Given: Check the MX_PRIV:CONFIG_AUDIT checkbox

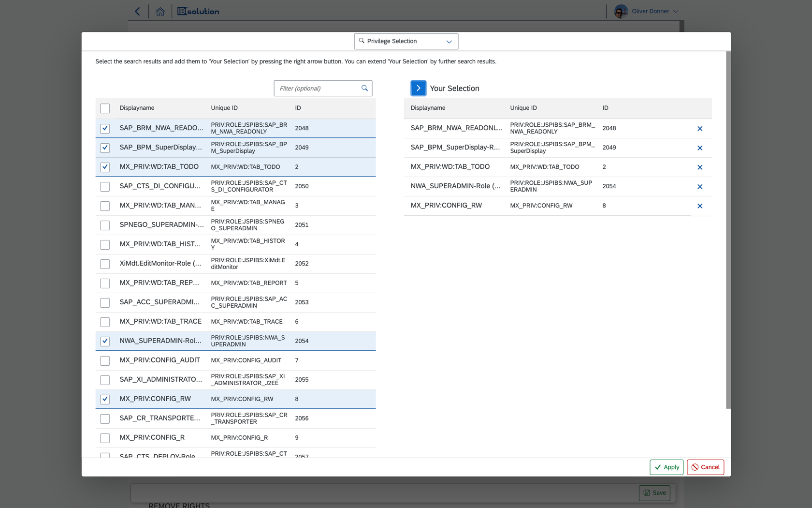Looking at the screenshot, I should pos(105,360).
